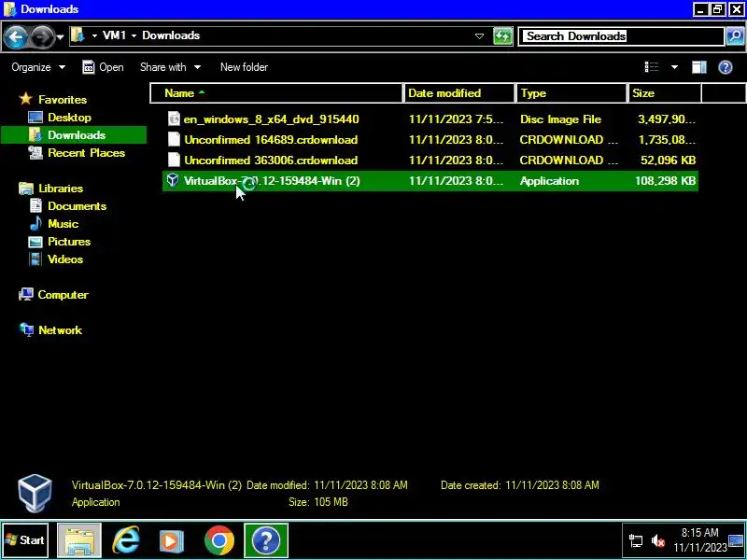Image resolution: width=747 pixels, height=560 pixels.
Task: Select Unconfirmed 363006.crdownload file
Action: pyautogui.click(x=430, y=160)
